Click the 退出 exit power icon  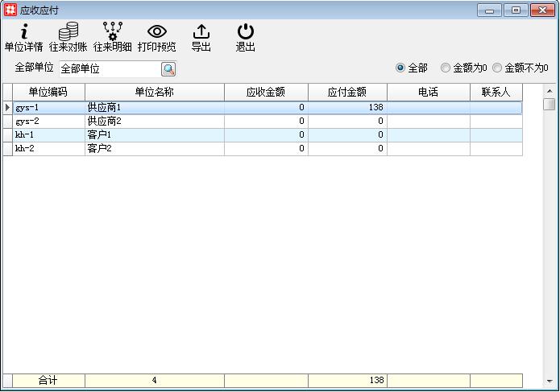tap(245, 38)
